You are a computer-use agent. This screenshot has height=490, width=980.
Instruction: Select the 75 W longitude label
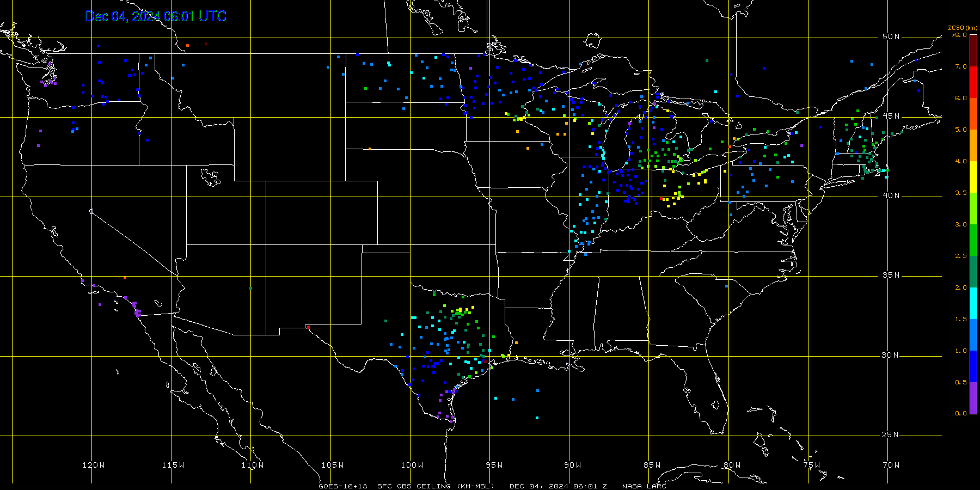coord(811,465)
